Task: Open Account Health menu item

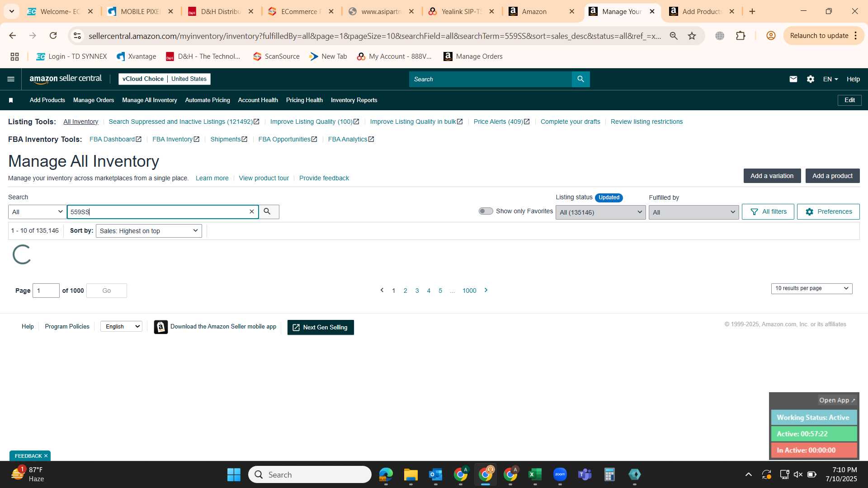Action: (258, 100)
